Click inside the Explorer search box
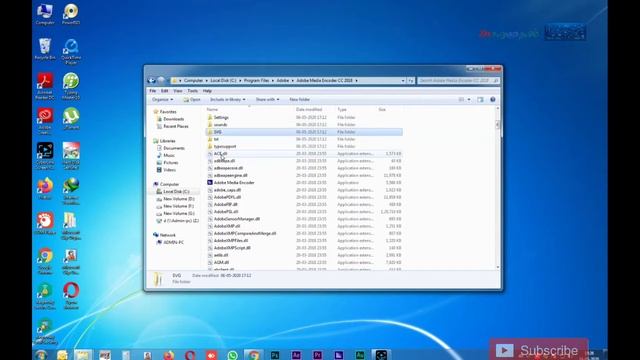This screenshot has width=640, height=360. [458, 81]
